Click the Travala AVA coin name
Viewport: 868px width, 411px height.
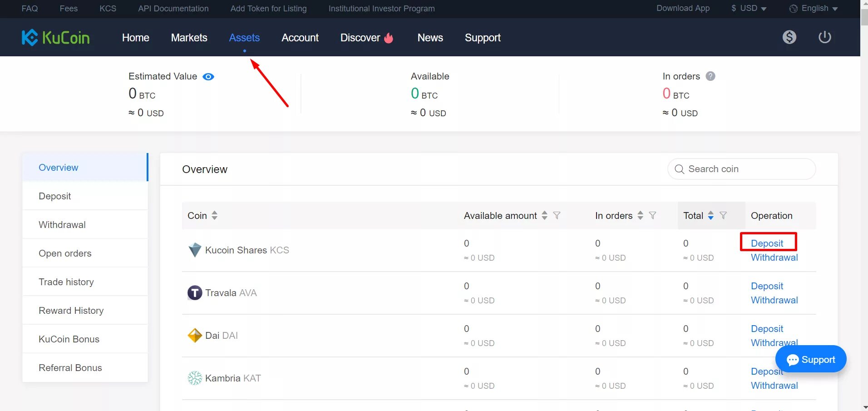click(231, 293)
